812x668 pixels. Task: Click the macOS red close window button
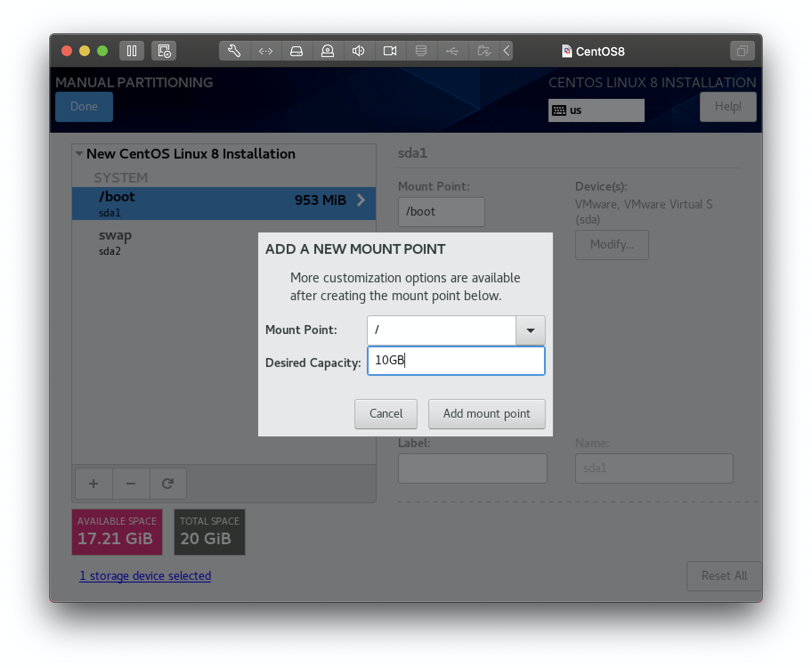[x=67, y=51]
